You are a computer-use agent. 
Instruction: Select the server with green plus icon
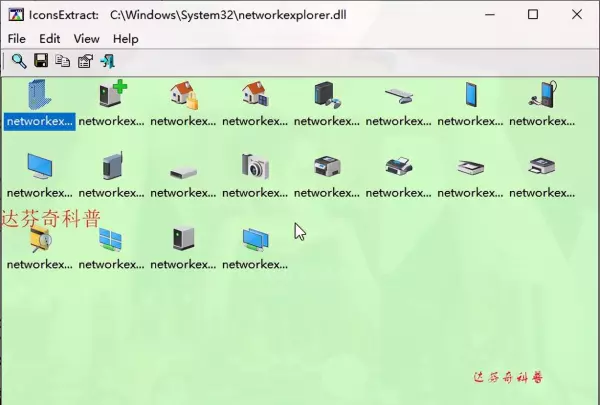point(112,93)
